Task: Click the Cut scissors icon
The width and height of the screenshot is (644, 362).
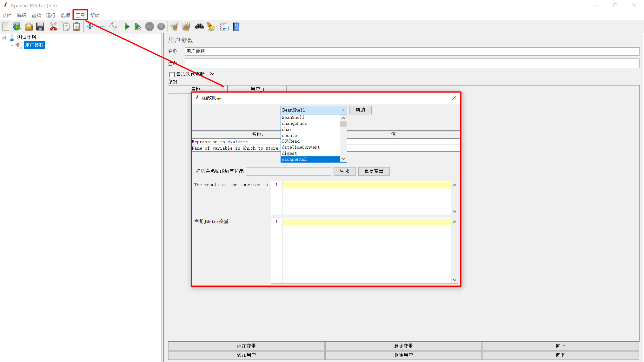Action: [x=53, y=27]
